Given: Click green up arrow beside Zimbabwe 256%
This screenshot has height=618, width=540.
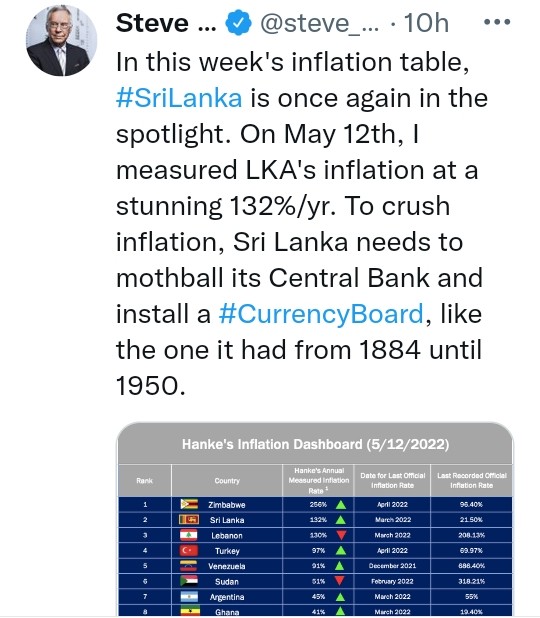Looking at the screenshot, I should coord(341,504).
